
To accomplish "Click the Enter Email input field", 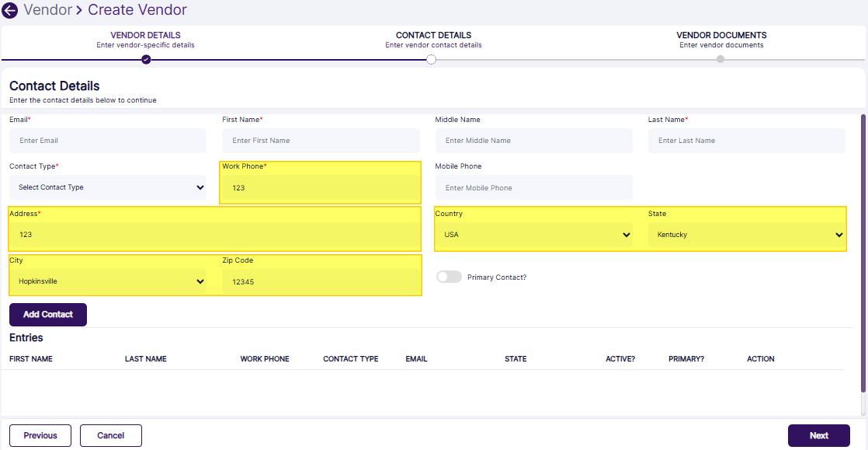I will 107,140.
